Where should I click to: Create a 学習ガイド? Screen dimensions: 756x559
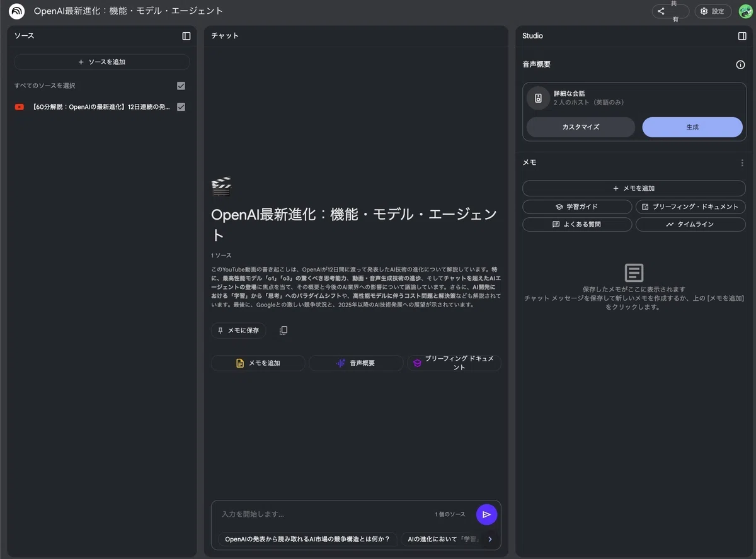[x=577, y=206]
